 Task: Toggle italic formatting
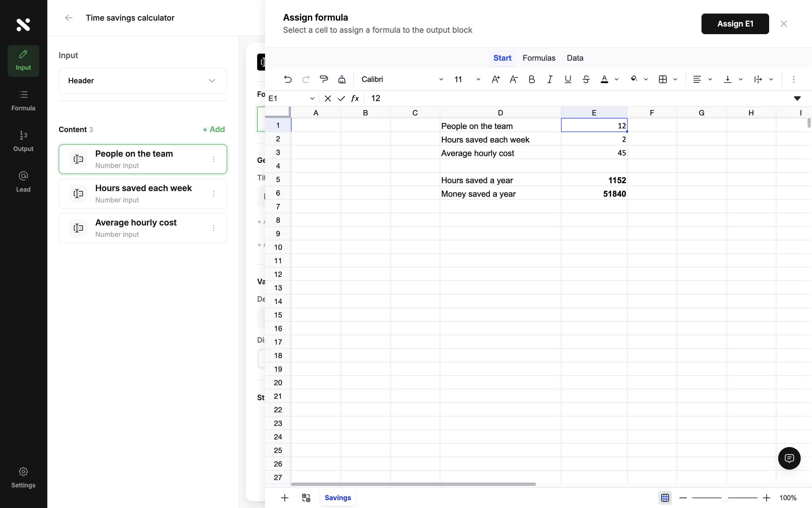[x=550, y=79]
